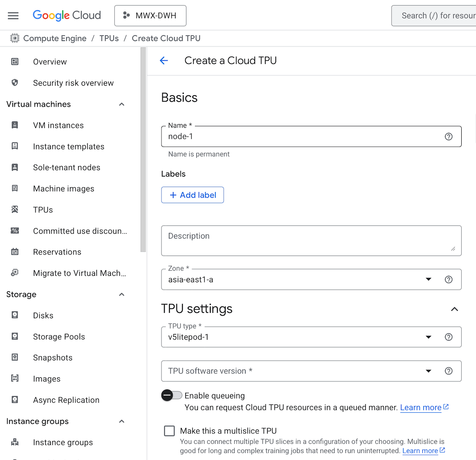Collapse the Virtual machines sidebar group
This screenshot has height=460, width=476.
tap(122, 104)
